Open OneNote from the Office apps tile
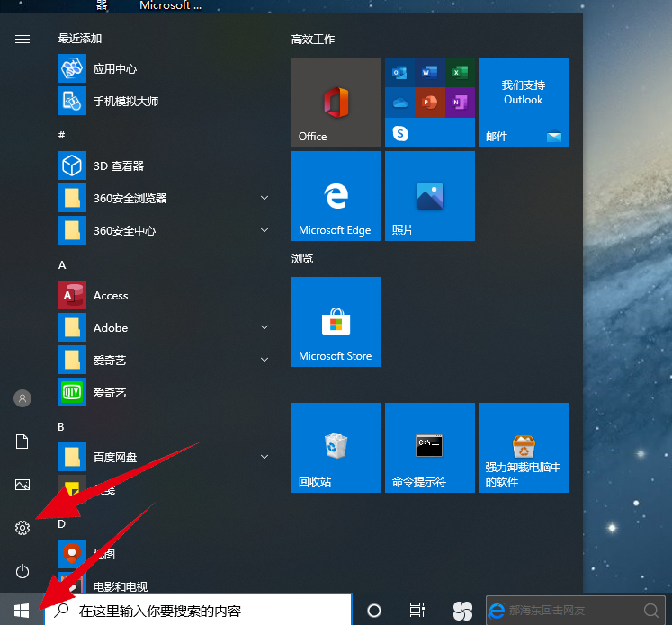Viewport: 672px width, 625px height. tap(460, 103)
